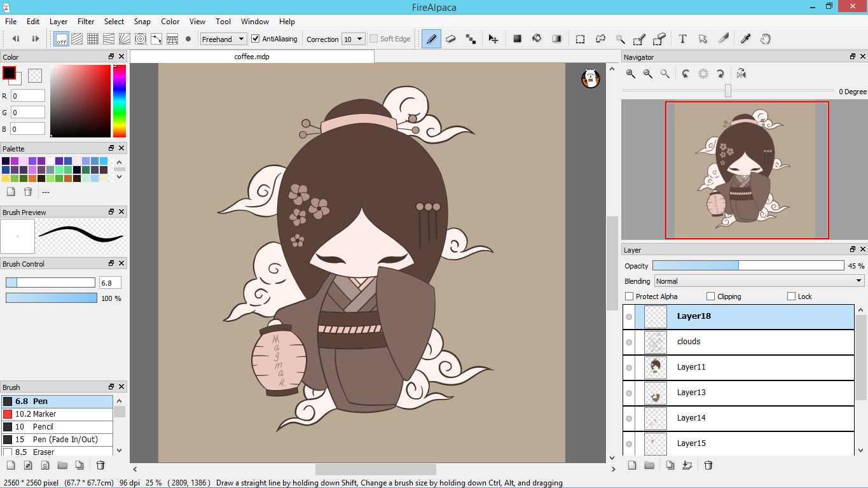Add new script brush icon
The image size is (868, 488).
coord(45,465)
